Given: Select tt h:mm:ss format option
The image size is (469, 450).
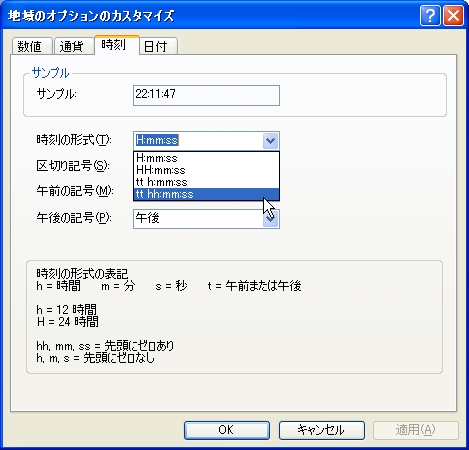Looking at the screenshot, I should click(x=206, y=182).
